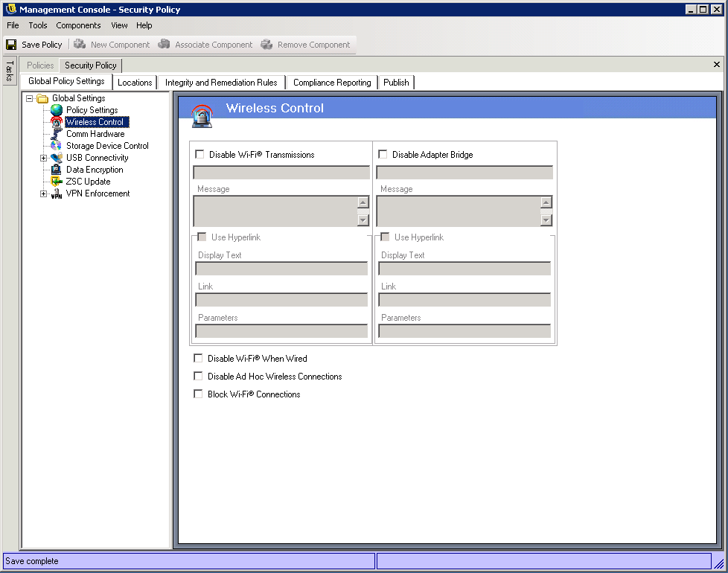Select Storage Device Control in the tree
The image size is (728, 573).
[107, 146]
